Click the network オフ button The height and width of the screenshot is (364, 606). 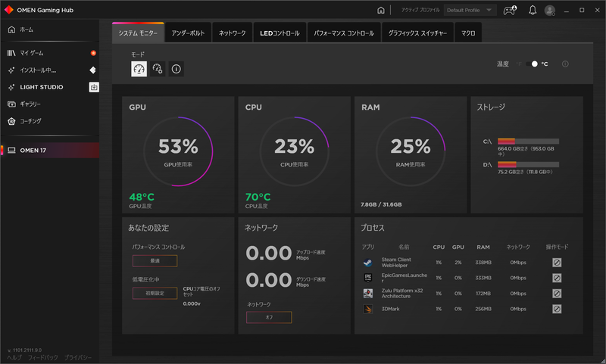[269, 317]
